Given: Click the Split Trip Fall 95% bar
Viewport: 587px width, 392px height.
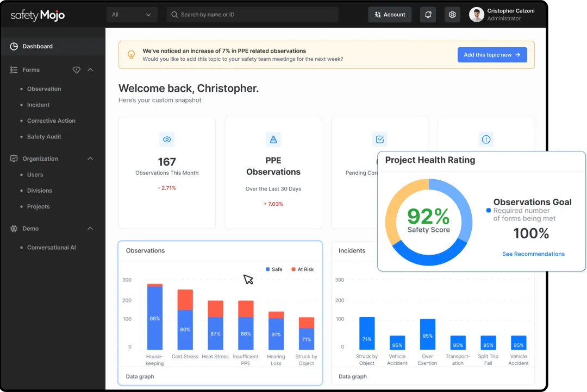Looking at the screenshot, I should coord(488,343).
